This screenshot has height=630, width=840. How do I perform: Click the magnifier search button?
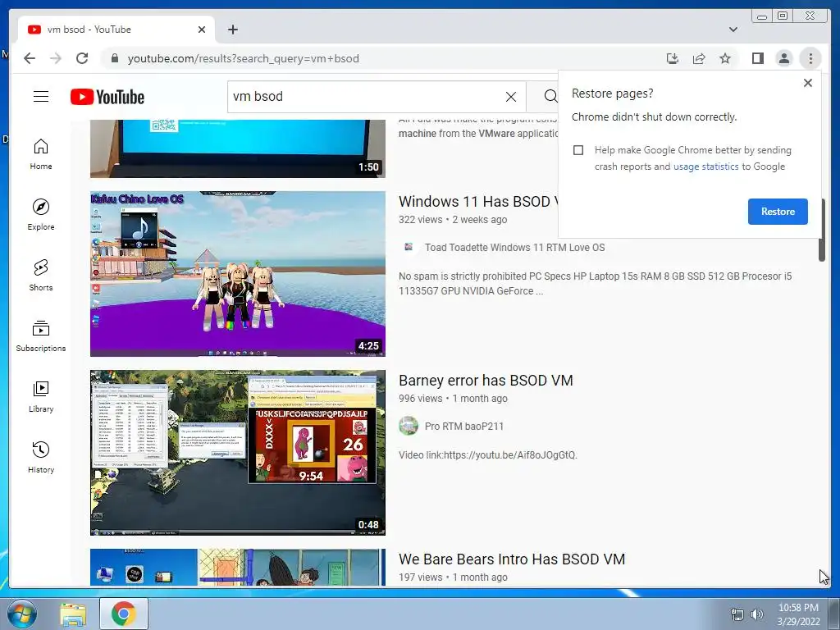tap(550, 97)
